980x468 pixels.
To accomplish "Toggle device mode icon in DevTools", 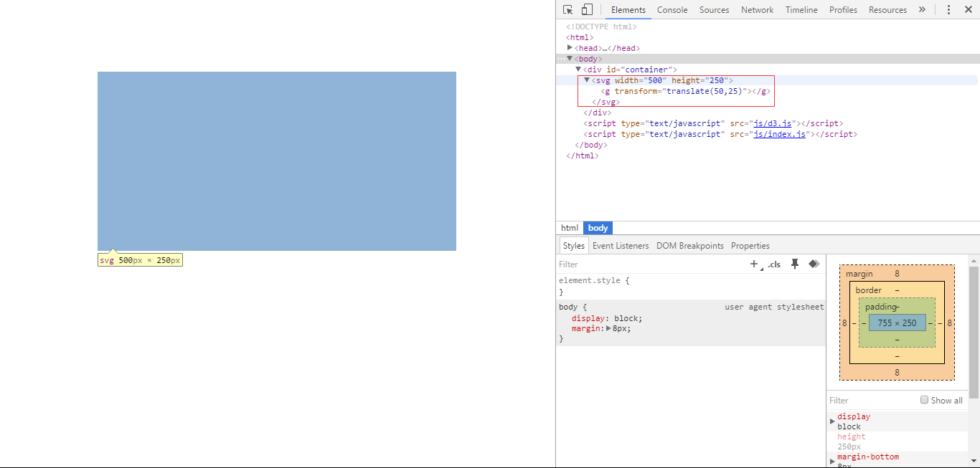I will click(587, 9).
